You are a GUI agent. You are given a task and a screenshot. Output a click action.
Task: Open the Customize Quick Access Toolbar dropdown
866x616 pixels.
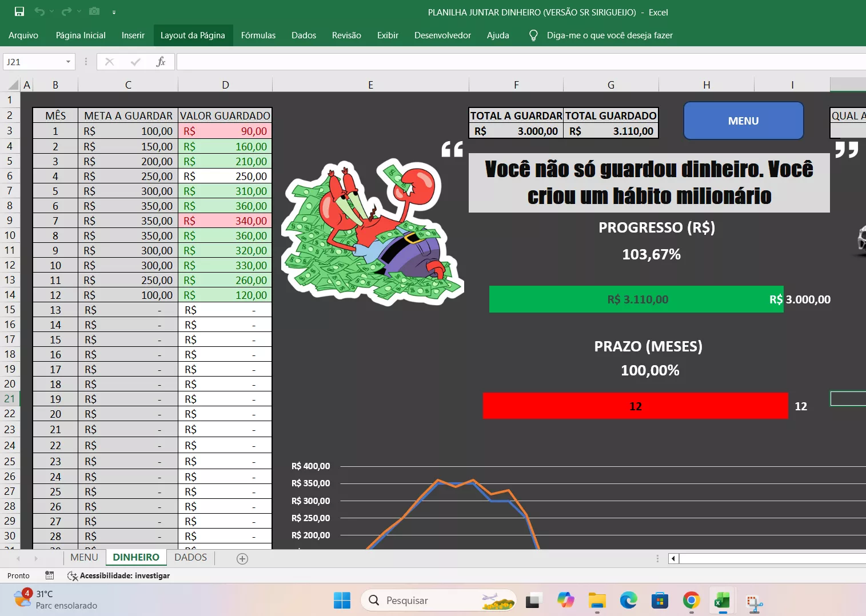114,12
